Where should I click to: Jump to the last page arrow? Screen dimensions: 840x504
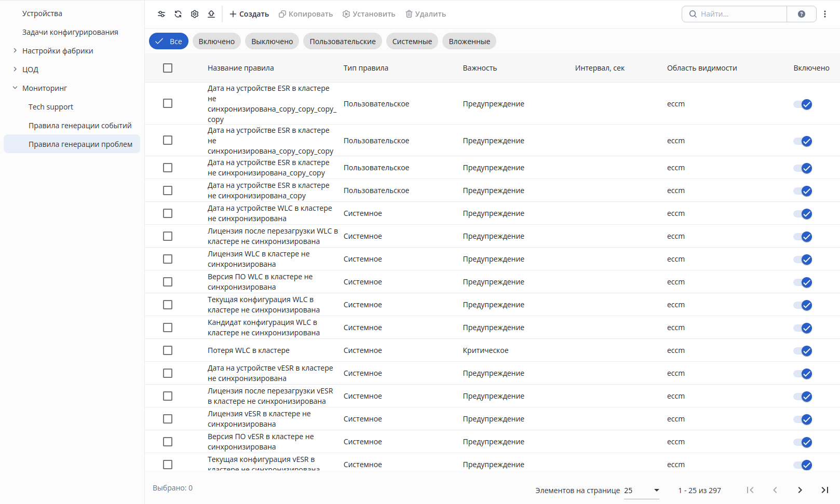click(x=825, y=490)
